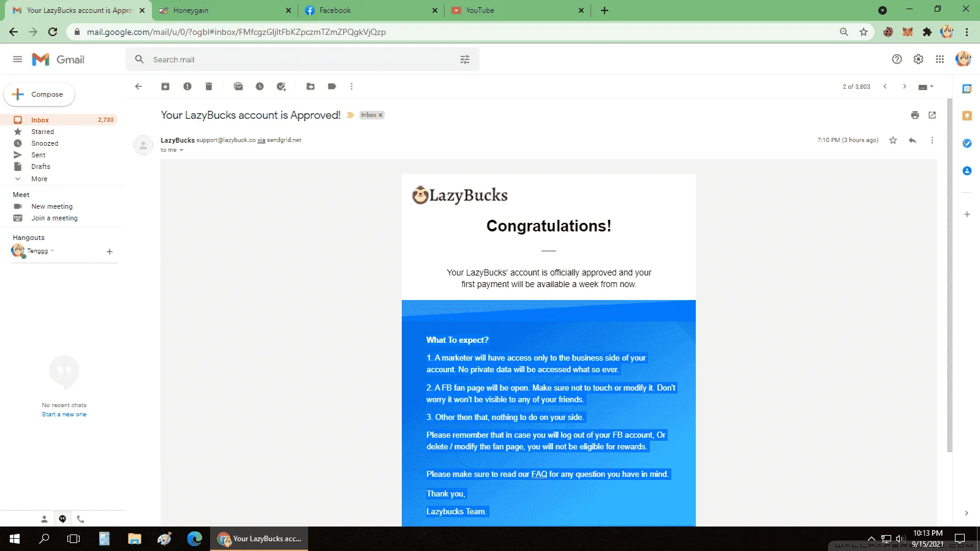Viewport: 980px width, 551px height.
Task: Open the Google apps grid
Action: click(x=940, y=59)
